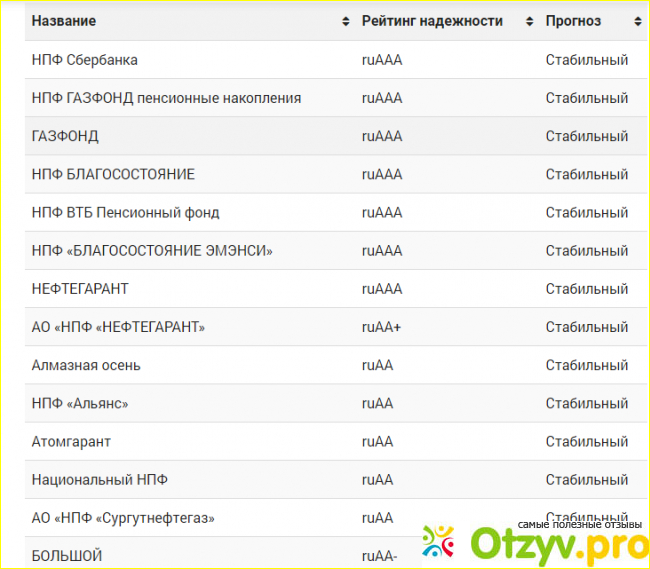Select the Рейтинг надежности header text
Image resolution: width=650 pixels, height=569 pixels.
tap(432, 21)
